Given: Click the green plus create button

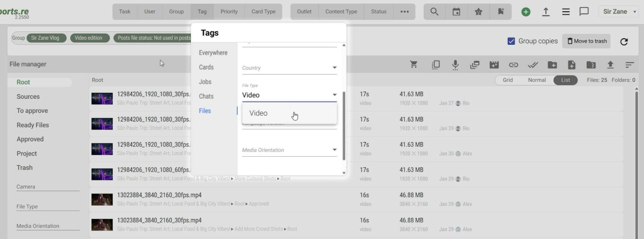Looking at the screenshot, I should tap(526, 12).
